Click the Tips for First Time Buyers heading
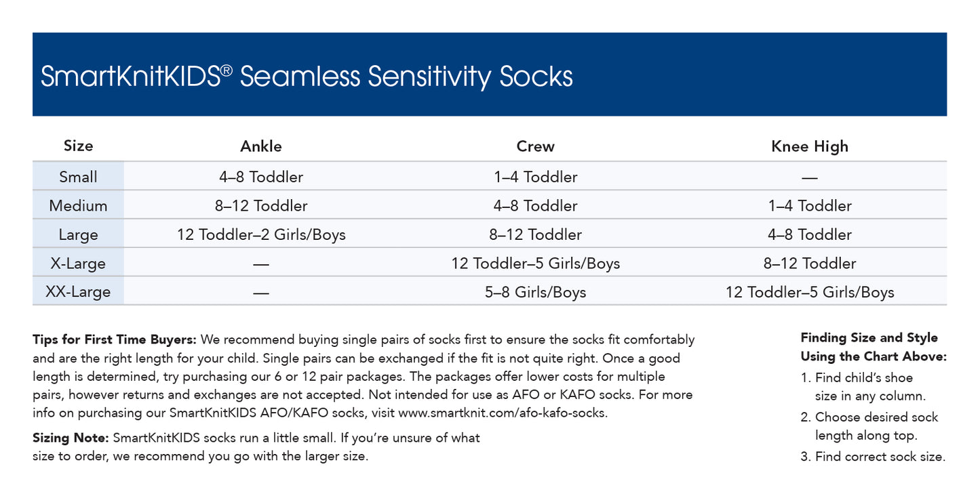 [x=115, y=339]
